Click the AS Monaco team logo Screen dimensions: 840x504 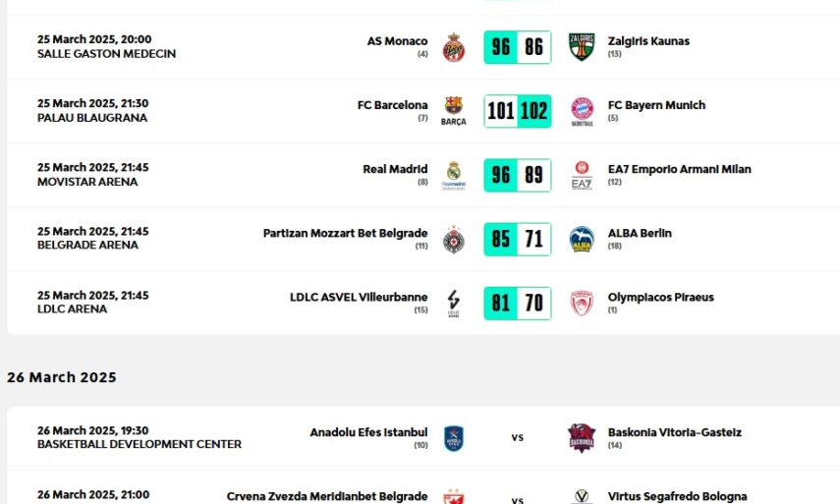[453, 47]
